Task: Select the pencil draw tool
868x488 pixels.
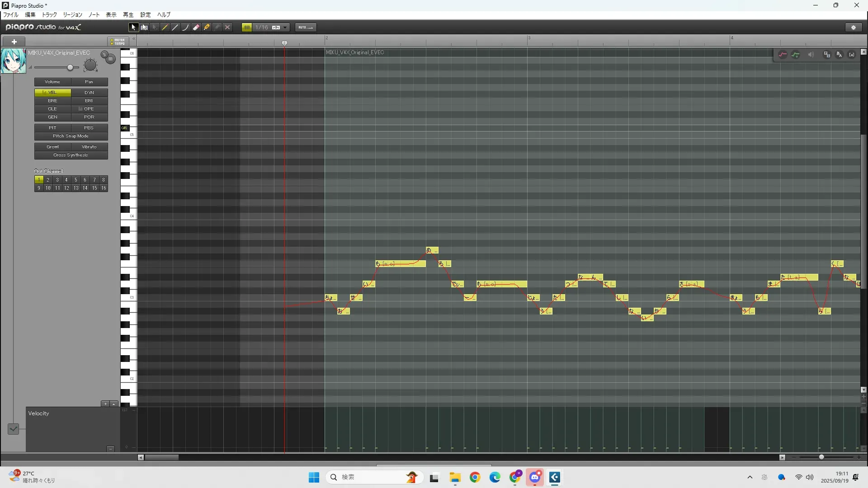Action: [x=165, y=28]
